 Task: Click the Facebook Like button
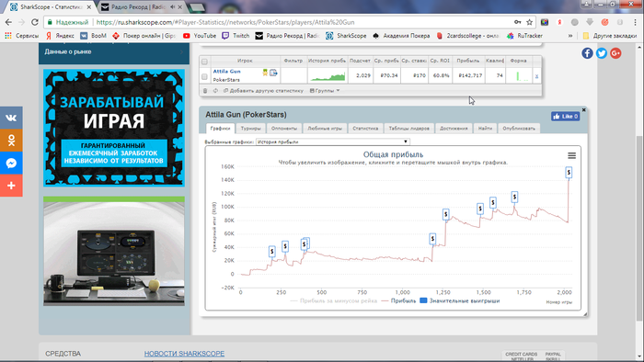tap(565, 117)
